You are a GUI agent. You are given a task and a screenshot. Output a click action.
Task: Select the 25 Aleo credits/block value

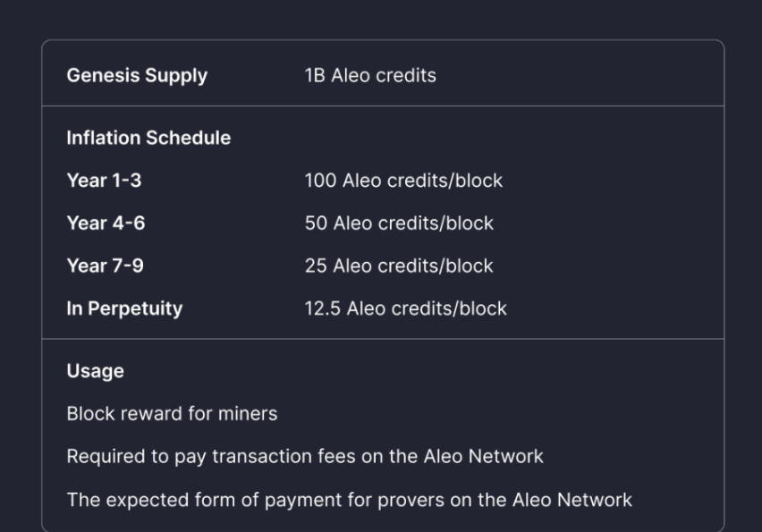coord(399,266)
